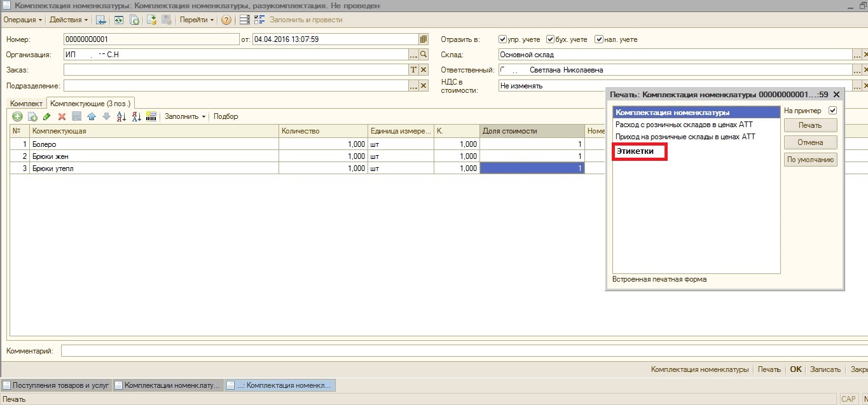Move row up with blue arrow icon
This screenshot has height=405, width=868.
tap(92, 116)
